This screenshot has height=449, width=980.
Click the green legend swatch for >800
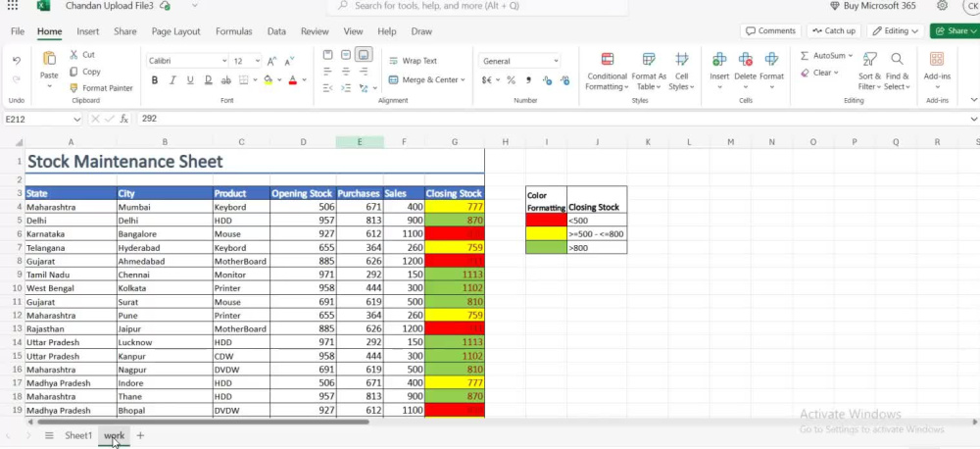click(x=546, y=248)
